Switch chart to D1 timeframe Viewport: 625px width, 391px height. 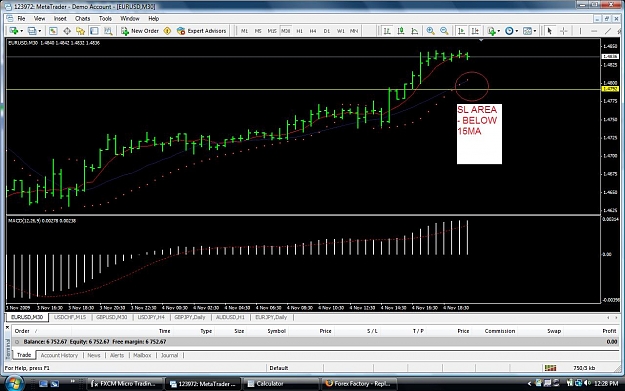pos(327,31)
